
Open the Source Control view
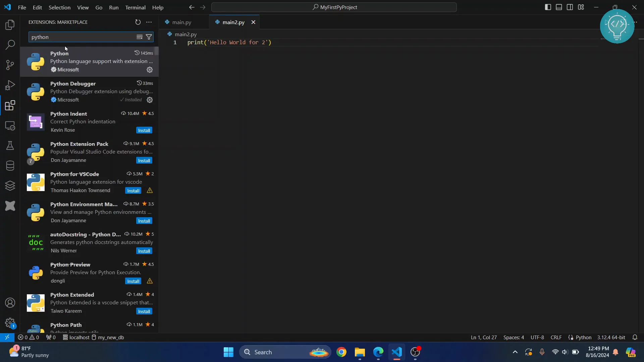click(x=10, y=65)
